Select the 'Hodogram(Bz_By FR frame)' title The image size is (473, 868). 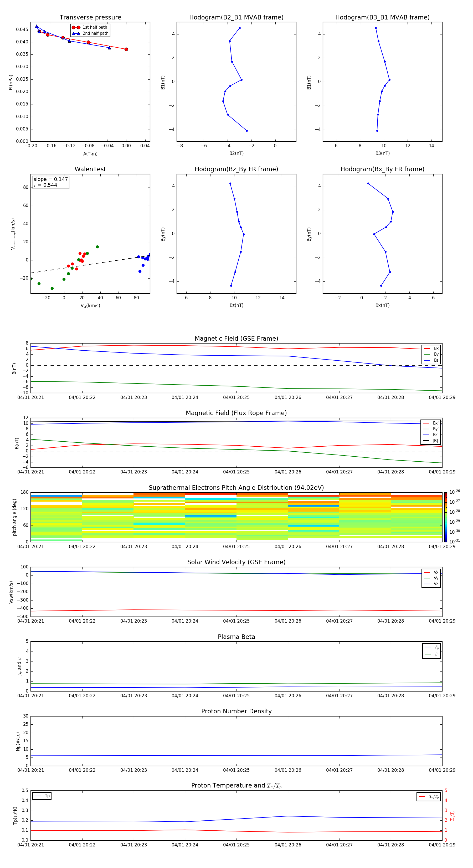pyautogui.click(x=236, y=169)
